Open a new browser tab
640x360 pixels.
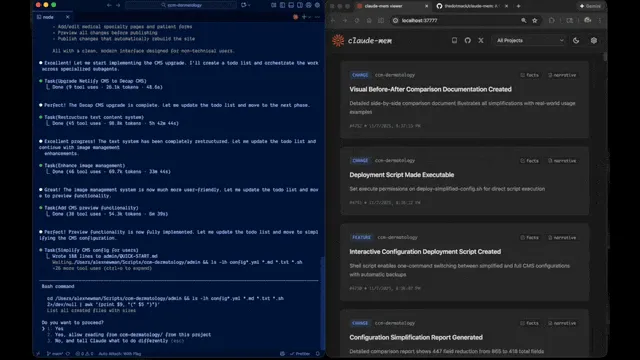coord(518,6)
